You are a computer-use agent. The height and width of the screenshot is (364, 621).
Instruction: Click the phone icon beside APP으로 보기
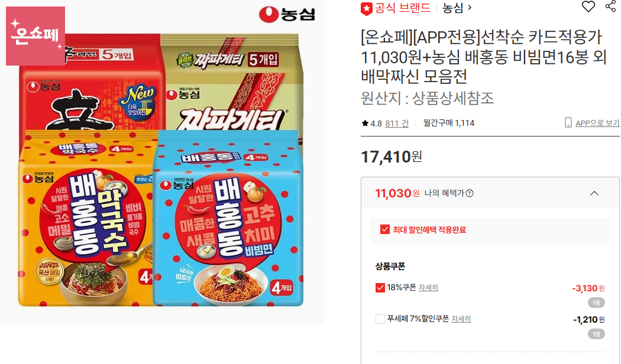point(568,123)
